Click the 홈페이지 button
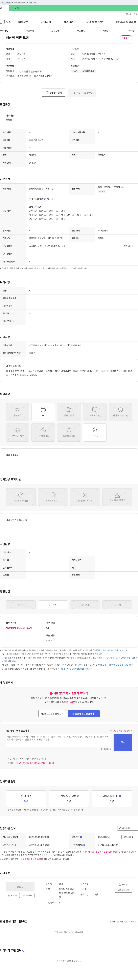 (123, 885)
